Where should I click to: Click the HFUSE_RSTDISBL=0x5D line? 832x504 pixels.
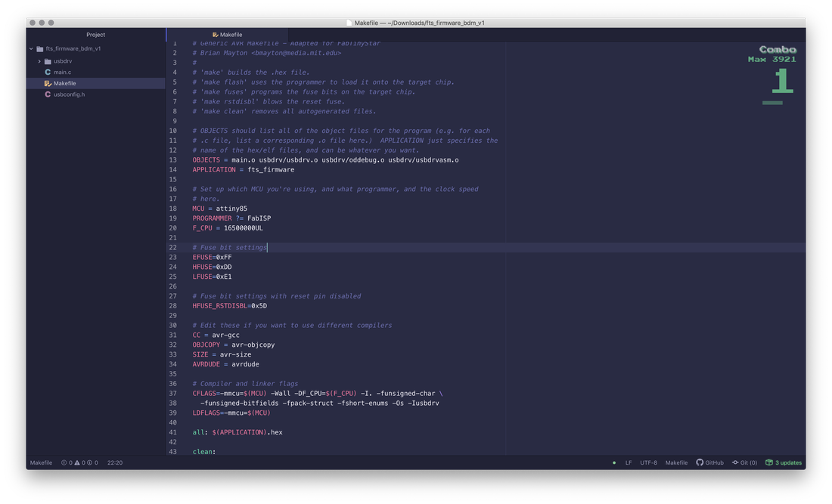[x=230, y=306]
